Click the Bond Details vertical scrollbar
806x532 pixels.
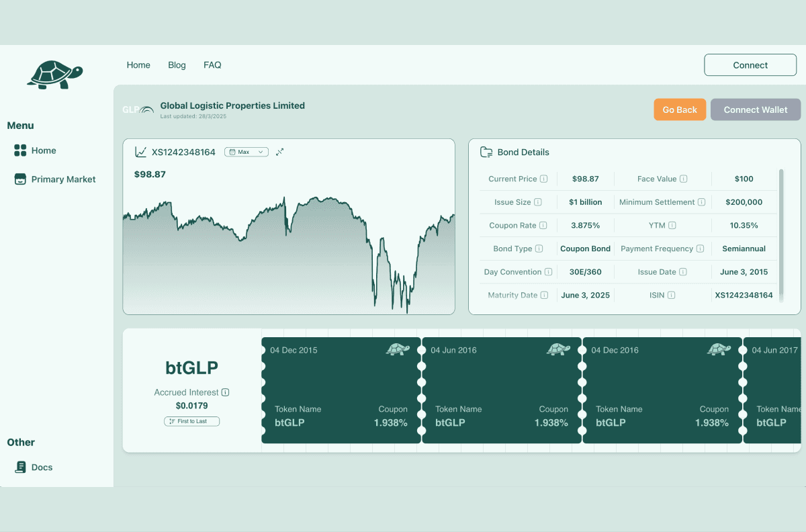pos(781,235)
